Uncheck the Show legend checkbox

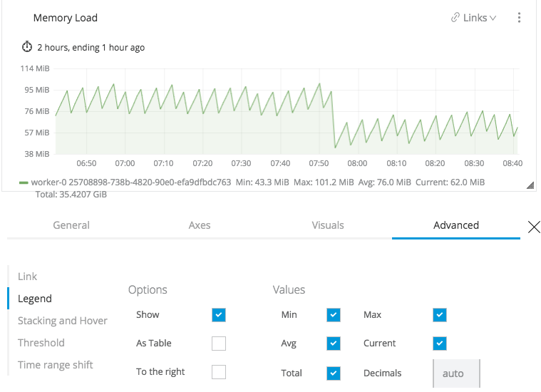(x=219, y=314)
